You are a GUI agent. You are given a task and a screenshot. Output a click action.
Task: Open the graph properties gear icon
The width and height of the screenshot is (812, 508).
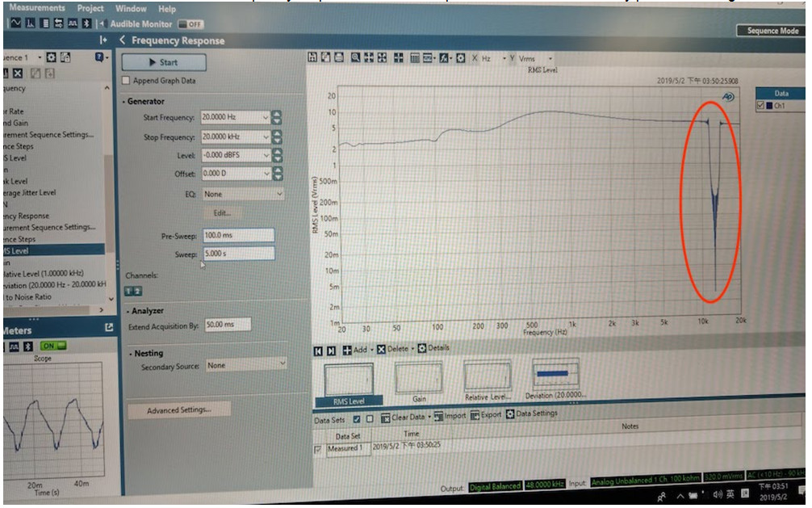460,57
